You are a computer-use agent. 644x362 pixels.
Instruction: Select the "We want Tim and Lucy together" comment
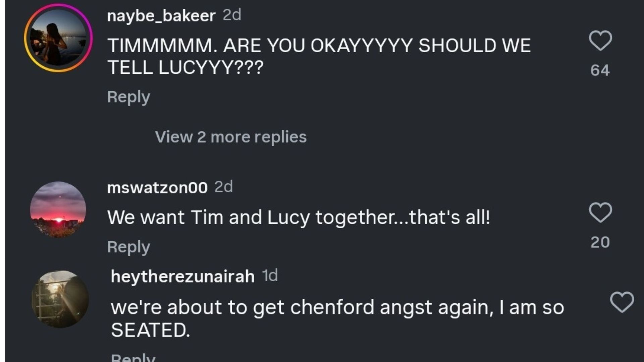299,217
